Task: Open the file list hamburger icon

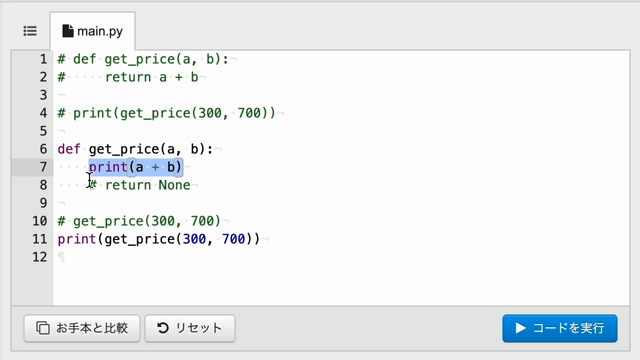Action: [30, 31]
